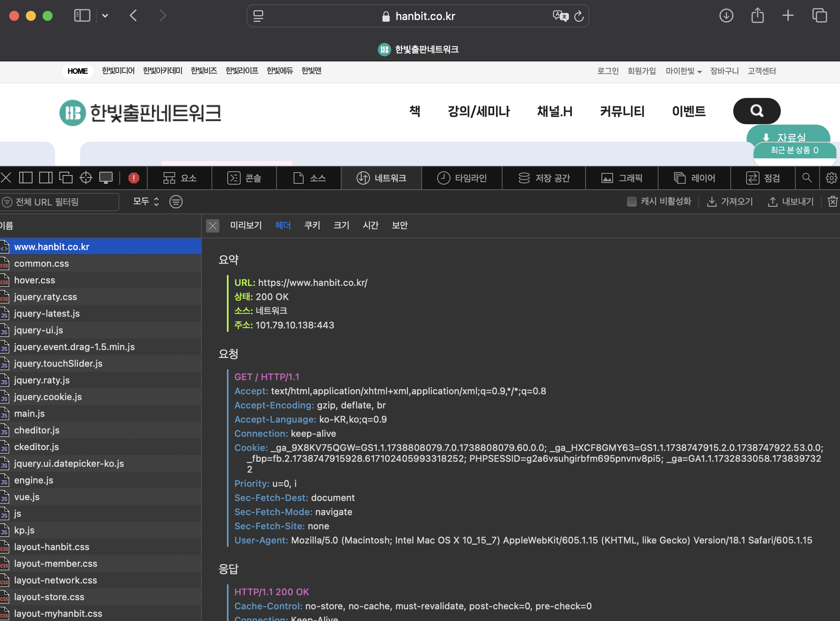Viewport: 840px width, 621px height.
Task: Open the 한빛미디어 link
Action: (118, 71)
